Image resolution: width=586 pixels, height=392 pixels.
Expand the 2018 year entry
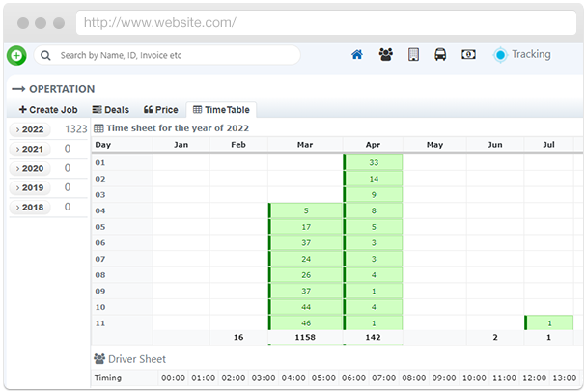31,207
